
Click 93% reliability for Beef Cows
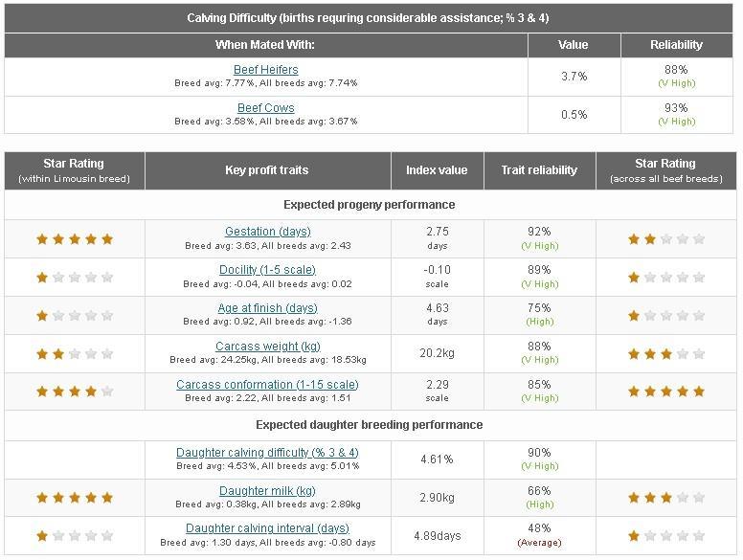pos(676,114)
